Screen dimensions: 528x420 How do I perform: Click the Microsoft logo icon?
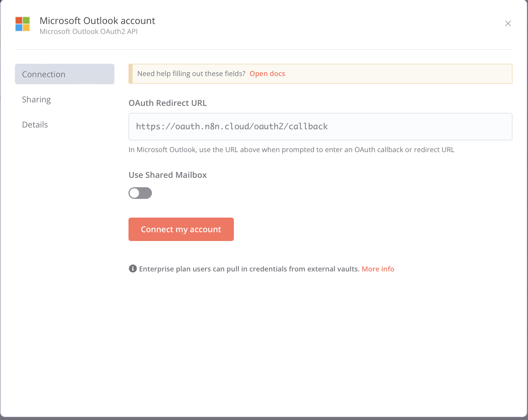[23, 24]
